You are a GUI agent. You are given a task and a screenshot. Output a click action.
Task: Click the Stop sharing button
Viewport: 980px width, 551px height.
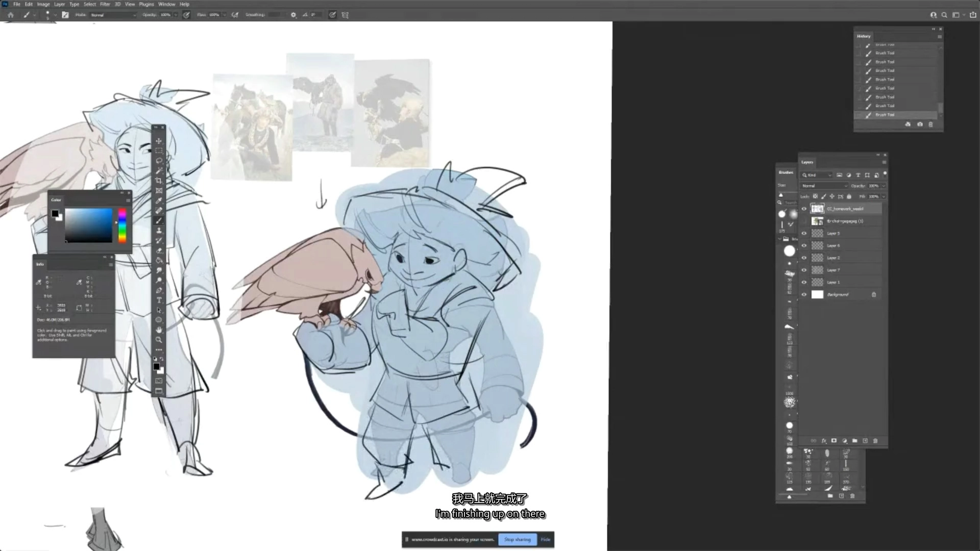[x=517, y=539]
